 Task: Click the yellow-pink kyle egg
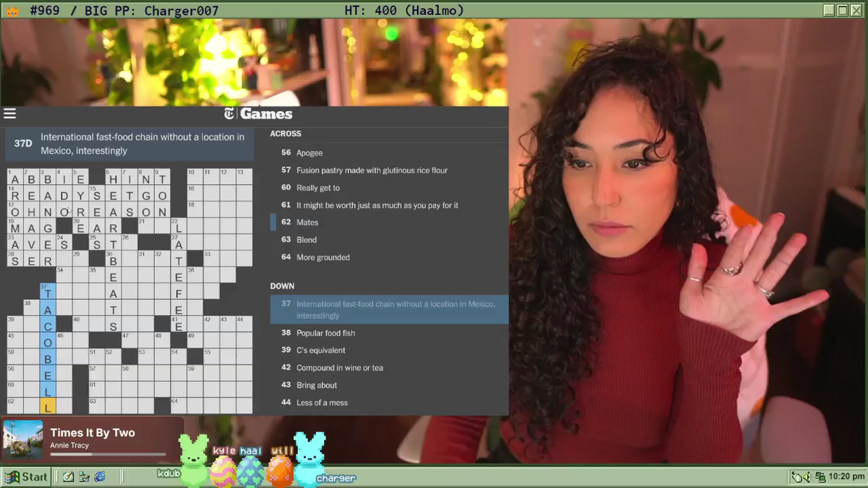click(x=223, y=471)
